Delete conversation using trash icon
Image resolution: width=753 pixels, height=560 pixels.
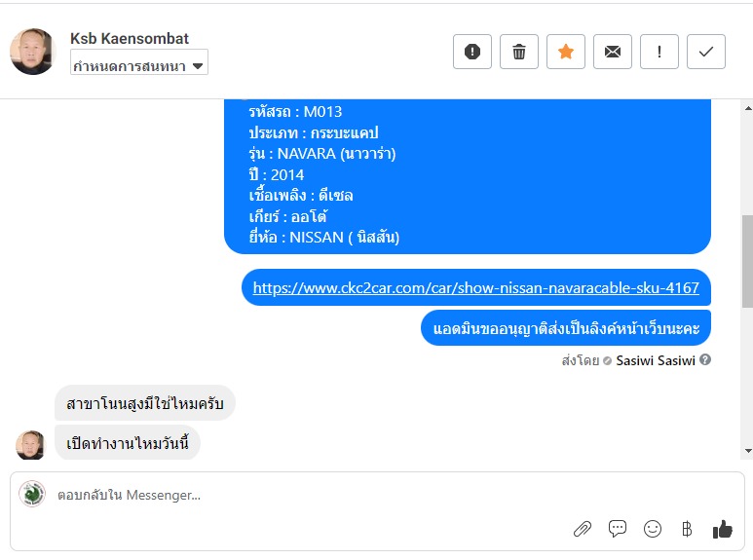[x=518, y=52]
